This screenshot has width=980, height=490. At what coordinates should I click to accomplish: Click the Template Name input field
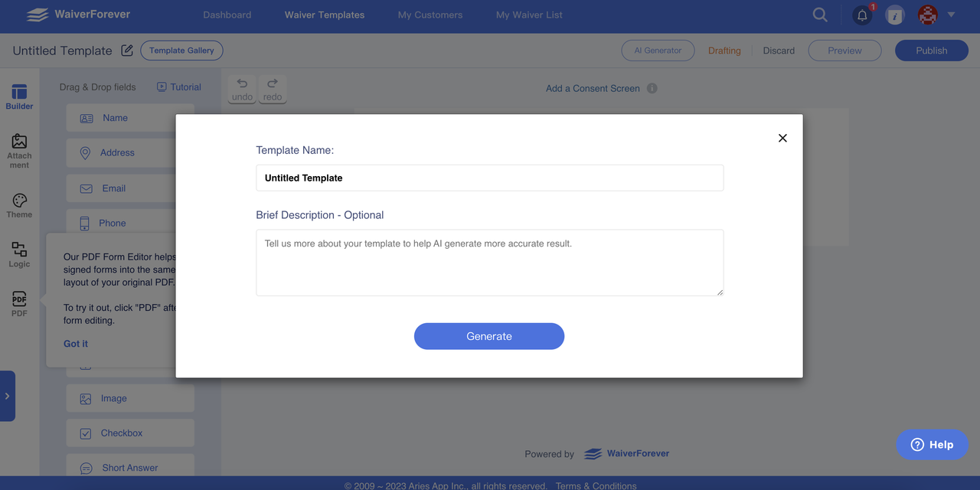(x=489, y=178)
